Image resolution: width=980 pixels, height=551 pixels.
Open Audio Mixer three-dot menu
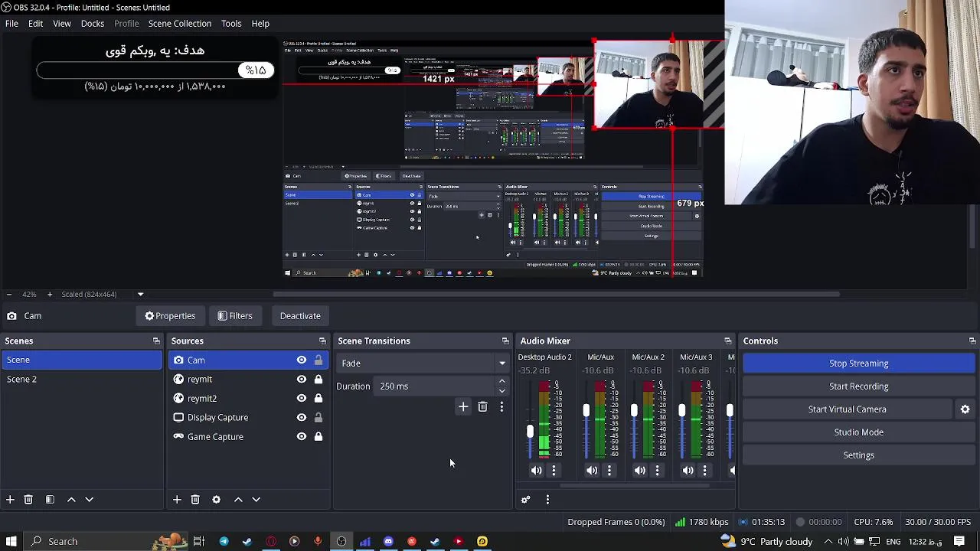tap(547, 500)
